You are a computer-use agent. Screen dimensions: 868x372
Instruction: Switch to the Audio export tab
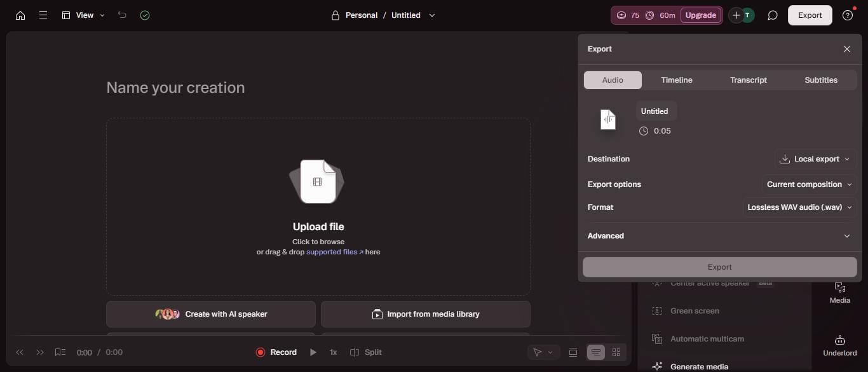(x=613, y=80)
